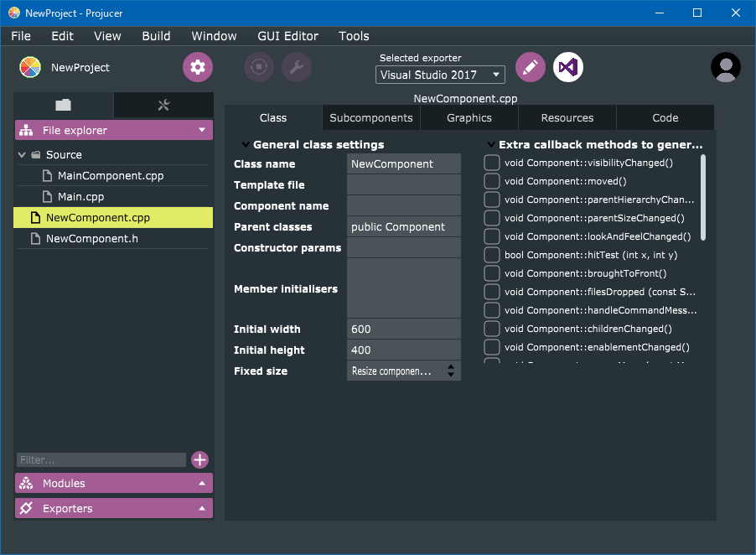Switch to the Subcomponents tab
The image size is (756, 555).
point(370,118)
